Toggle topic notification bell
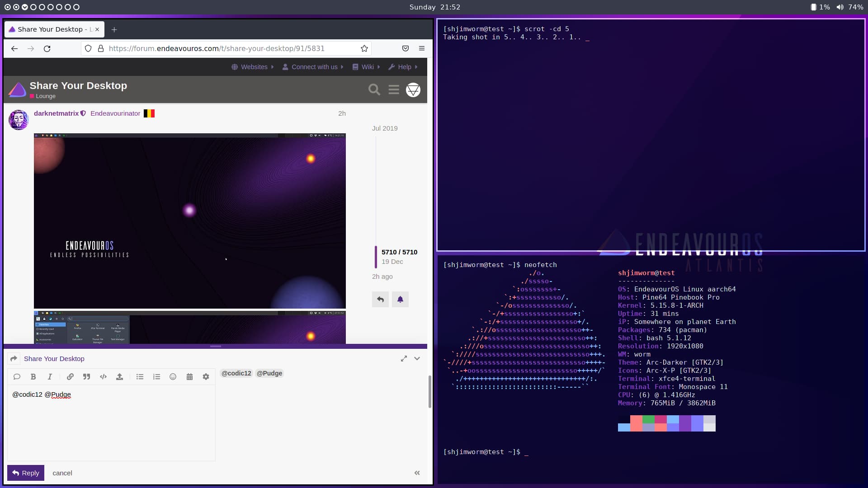This screenshot has height=488, width=868. (400, 299)
